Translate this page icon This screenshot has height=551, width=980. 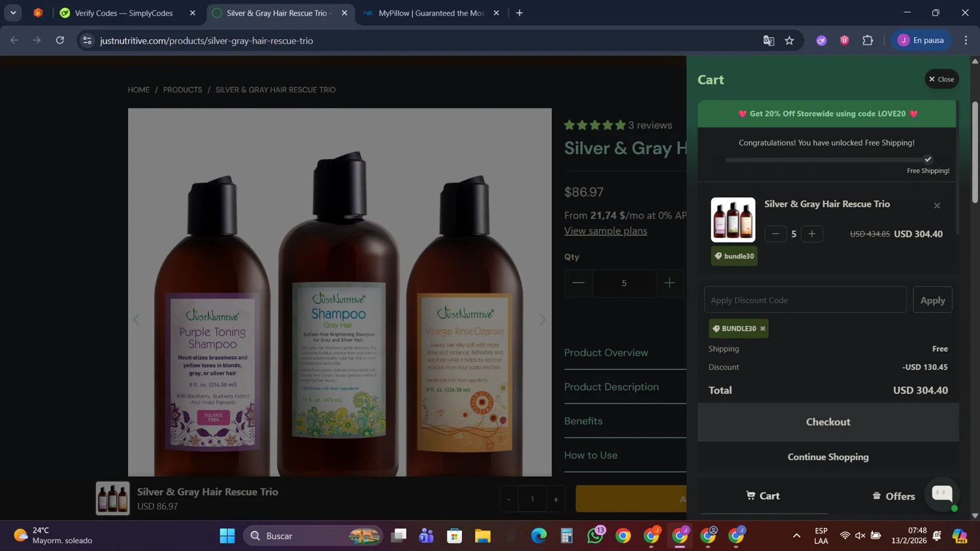[x=768, y=40]
